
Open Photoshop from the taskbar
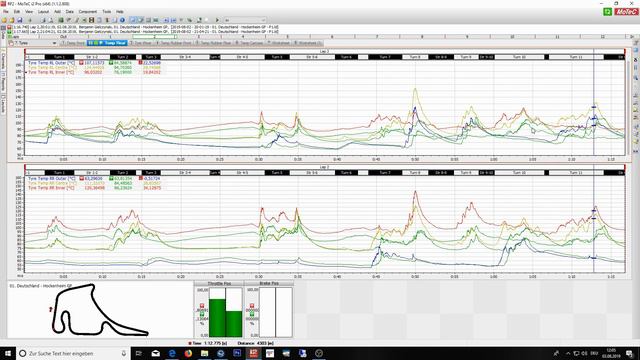tap(237, 353)
